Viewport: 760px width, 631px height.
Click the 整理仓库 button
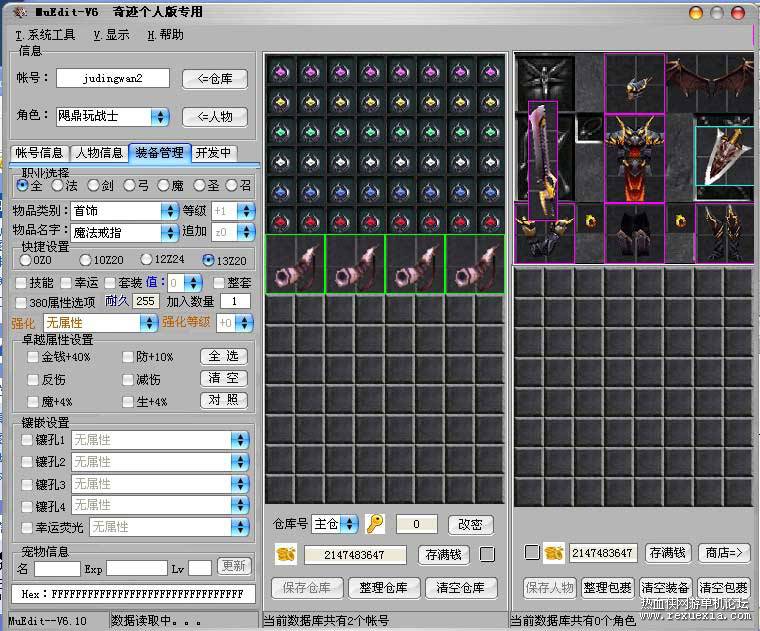383,588
